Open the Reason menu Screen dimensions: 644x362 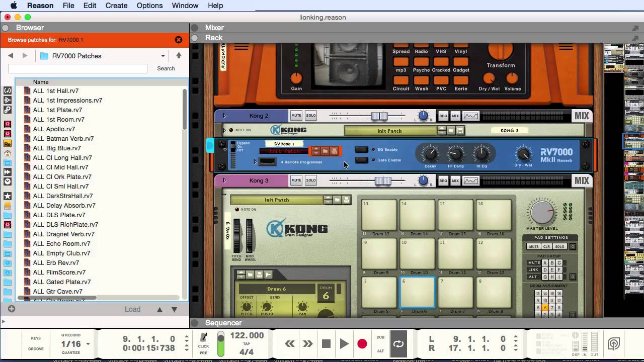pyautogui.click(x=40, y=6)
